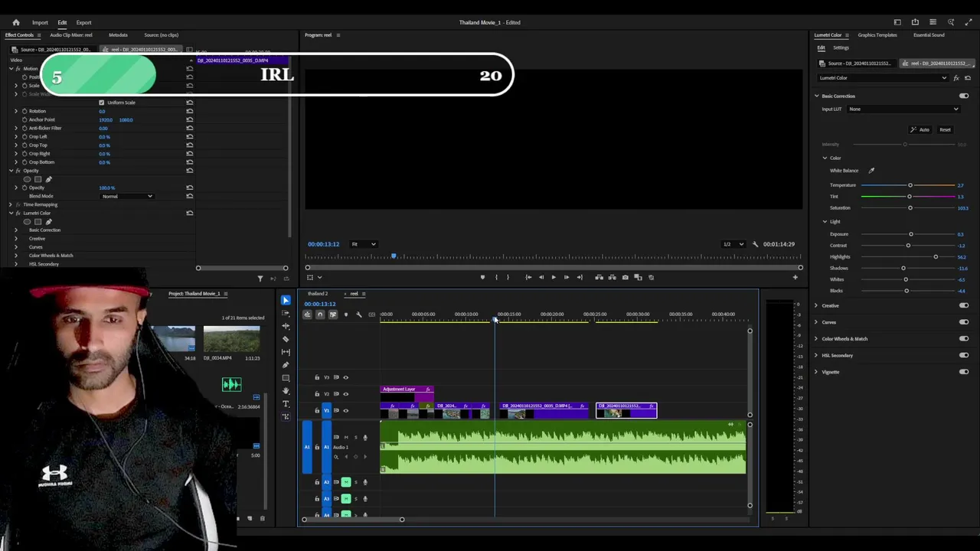The width and height of the screenshot is (980, 551).
Task: Open the 1/2 playback resolution dropdown
Action: (733, 244)
